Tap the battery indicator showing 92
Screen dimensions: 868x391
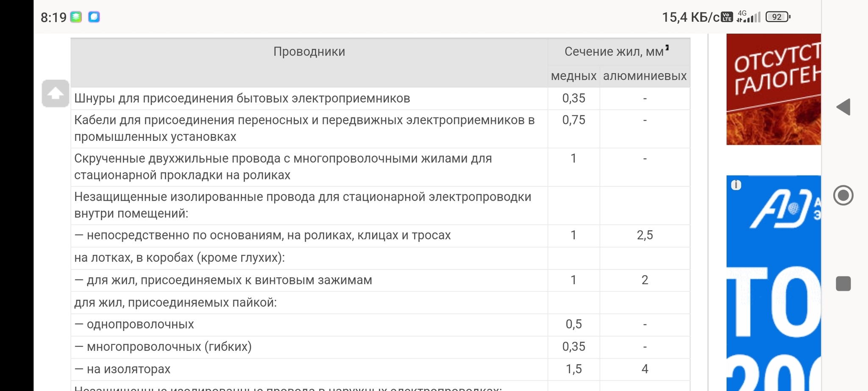pos(778,17)
